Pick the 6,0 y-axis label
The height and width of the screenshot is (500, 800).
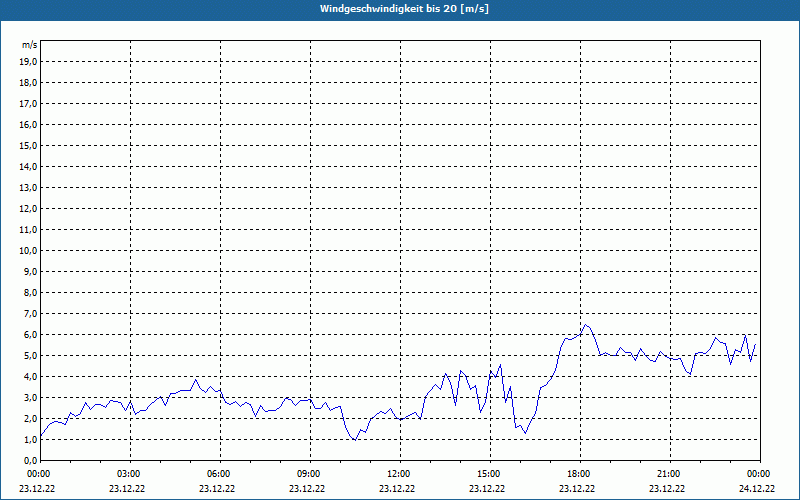coord(30,335)
